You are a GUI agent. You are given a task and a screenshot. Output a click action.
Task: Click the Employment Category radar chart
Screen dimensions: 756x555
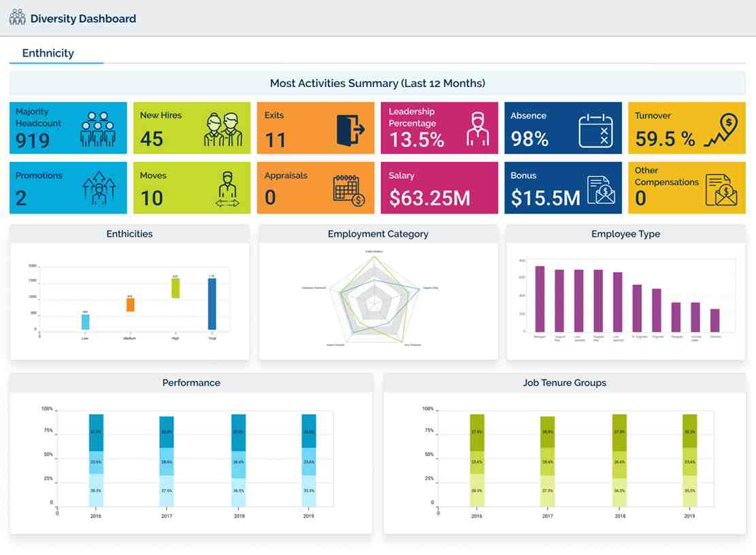[x=375, y=299]
